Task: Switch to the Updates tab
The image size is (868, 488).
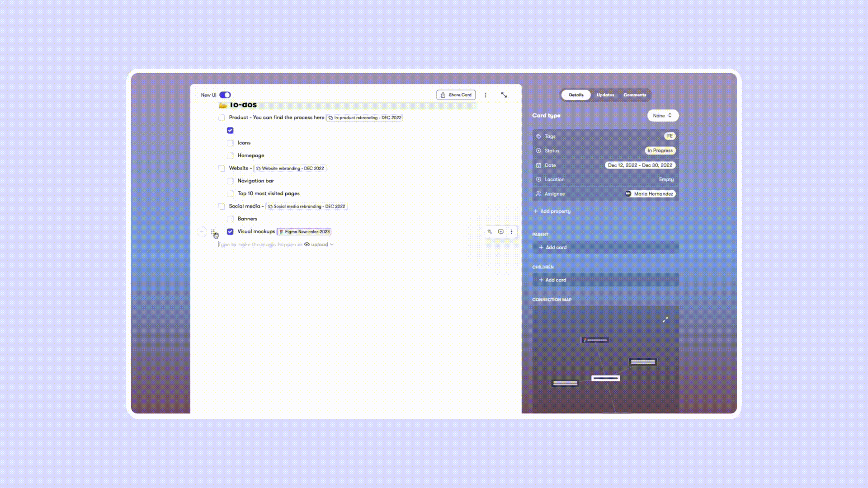Action: click(605, 95)
